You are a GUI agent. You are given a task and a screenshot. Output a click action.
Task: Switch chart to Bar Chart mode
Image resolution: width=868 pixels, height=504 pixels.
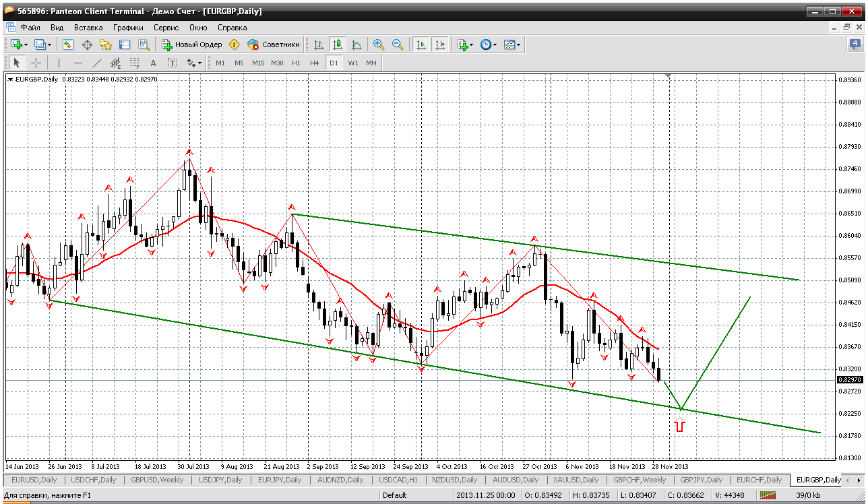click(x=319, y=44)
